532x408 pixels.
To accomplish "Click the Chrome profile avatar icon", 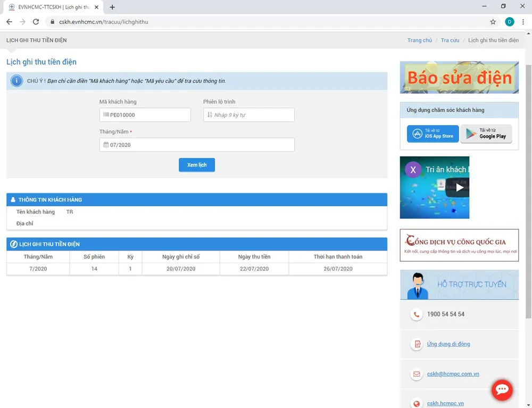I will pyautogui.click(x=509, y=22).
